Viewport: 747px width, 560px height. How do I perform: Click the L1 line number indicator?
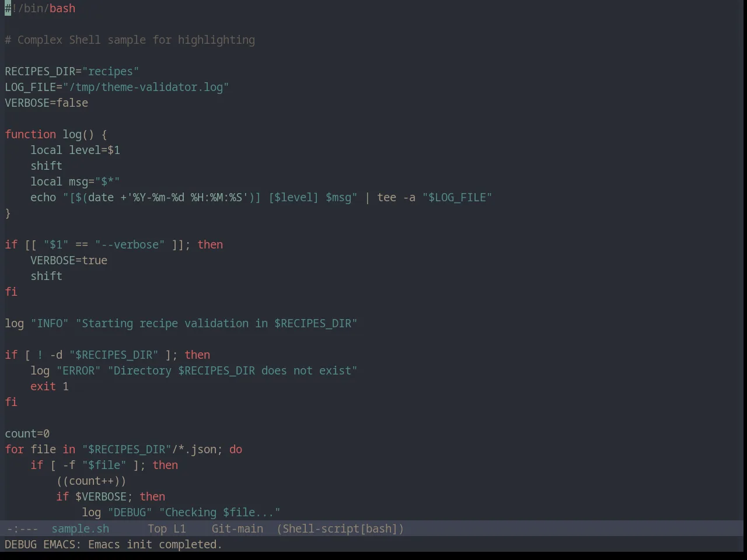tap(179, 528)
